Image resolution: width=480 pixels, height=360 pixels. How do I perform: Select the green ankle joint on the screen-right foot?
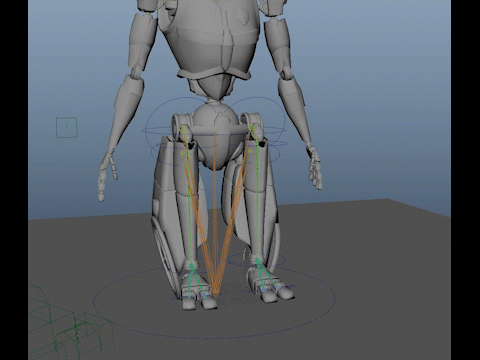[x=257, y=260]
